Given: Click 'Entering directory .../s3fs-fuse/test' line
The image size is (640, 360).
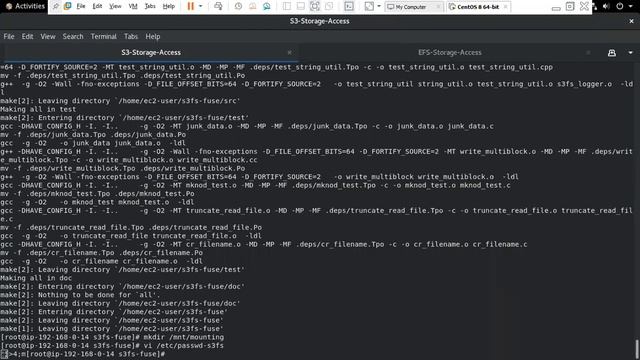Looking at the screenshot, I should [x=124, y=118].
